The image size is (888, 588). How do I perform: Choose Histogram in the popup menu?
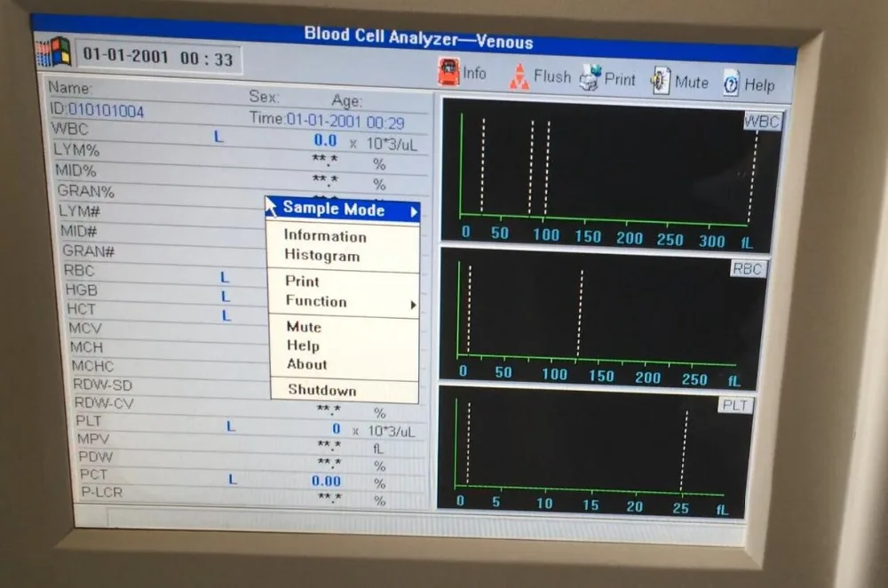coord(322,256)
